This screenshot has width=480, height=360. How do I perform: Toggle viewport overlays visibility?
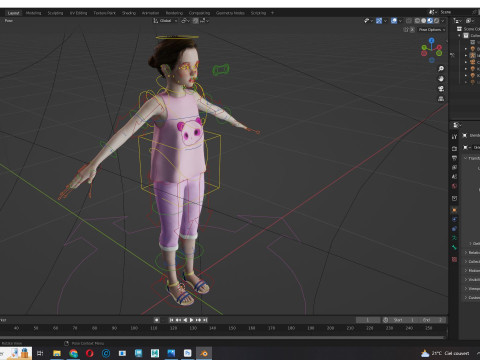tap(394, 21)
